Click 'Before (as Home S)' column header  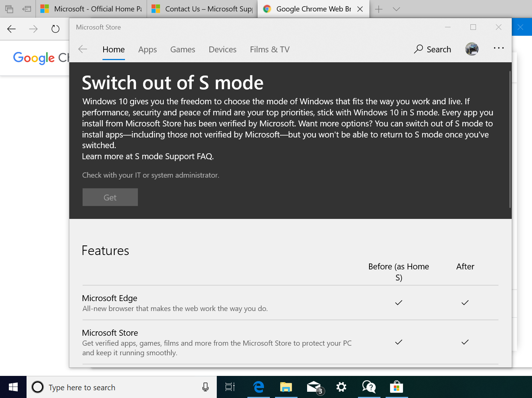[399, 272]
